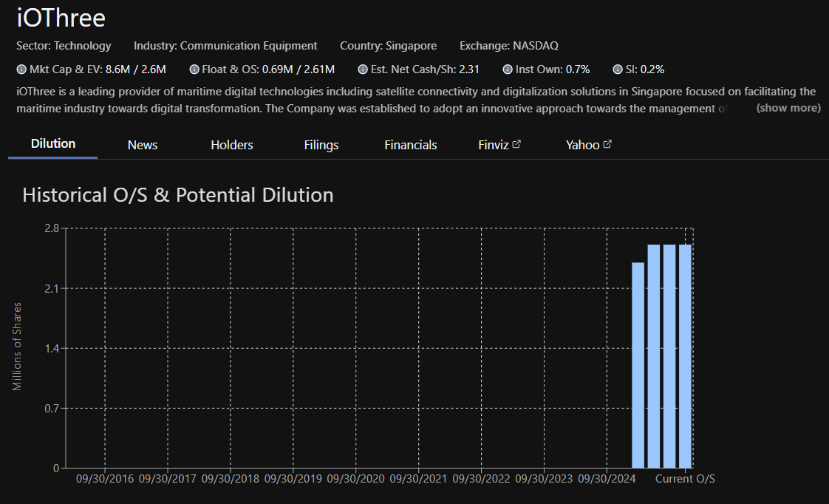The image size is (829, 504).
Task: Open the Yahoo external link
Action: click(x=588, y=145)
